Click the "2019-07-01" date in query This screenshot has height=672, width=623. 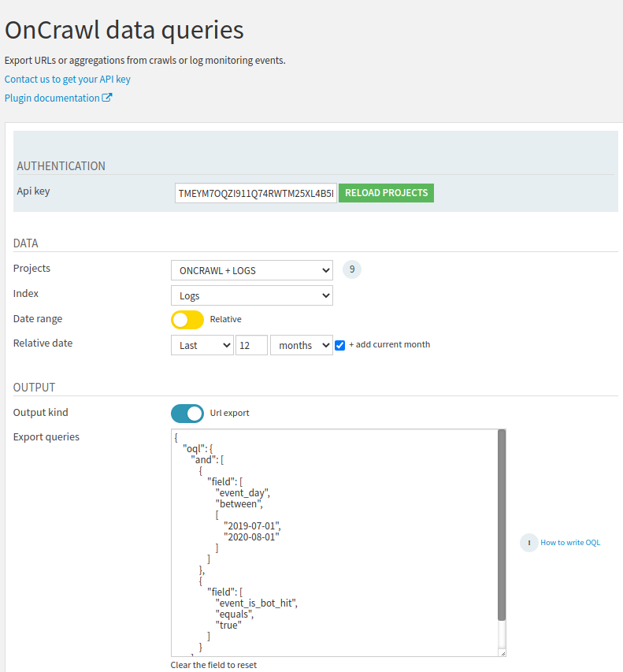[x=252, y=525]
